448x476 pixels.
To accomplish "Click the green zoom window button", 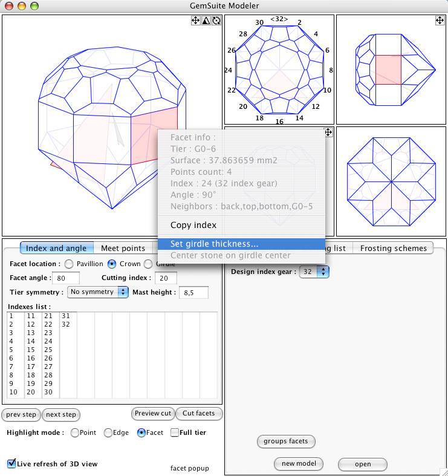I will [x=34, y=6].
